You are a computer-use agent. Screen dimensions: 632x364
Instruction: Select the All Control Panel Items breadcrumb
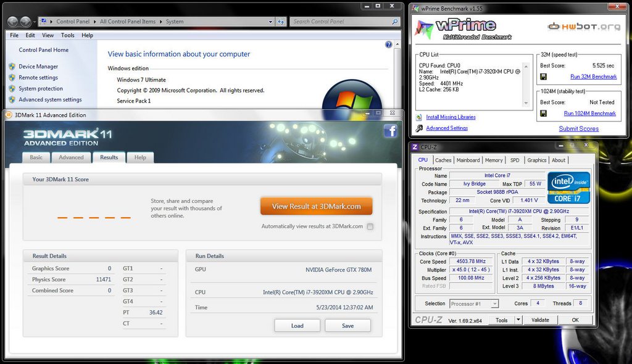[x=127, y=22]
